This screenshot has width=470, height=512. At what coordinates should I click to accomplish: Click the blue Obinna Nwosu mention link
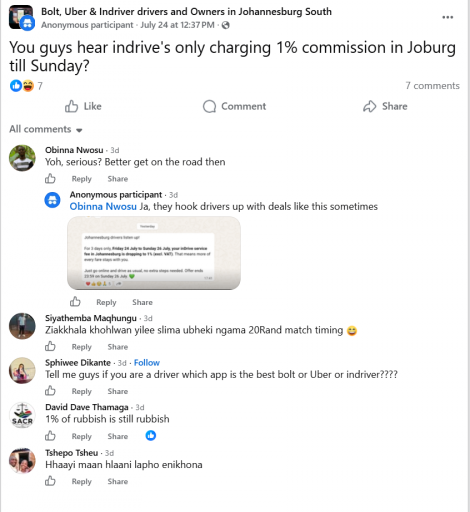tap(103, 207)
